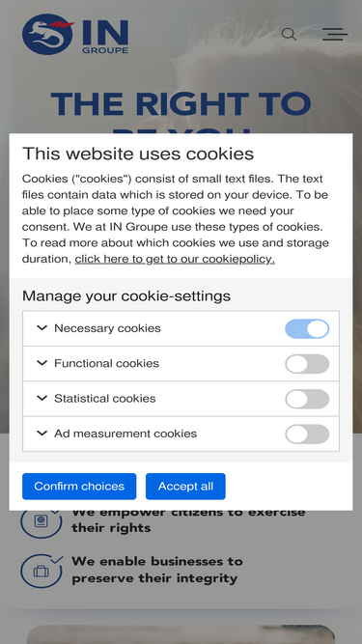The height and width of the screenshot is (644, 362).
Task: Open the hamburger menu icon
Action: [335, 34]
